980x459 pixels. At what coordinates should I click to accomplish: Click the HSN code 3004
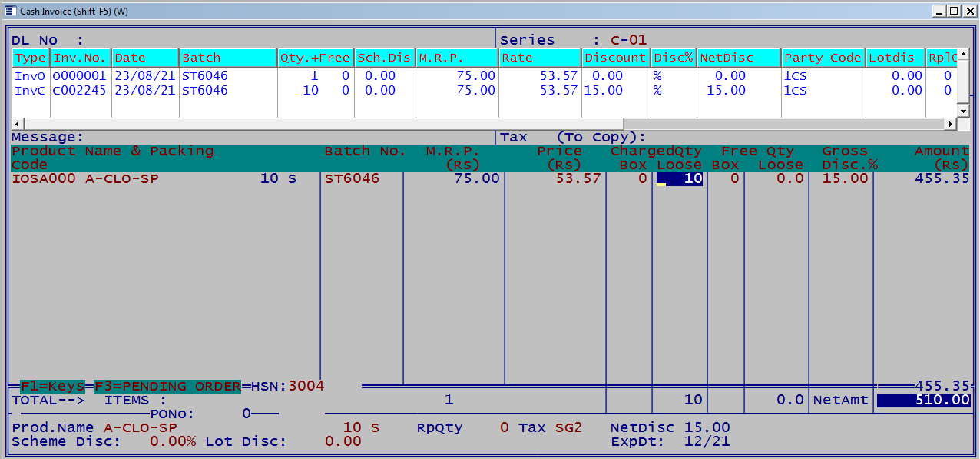tap(306, 386)
